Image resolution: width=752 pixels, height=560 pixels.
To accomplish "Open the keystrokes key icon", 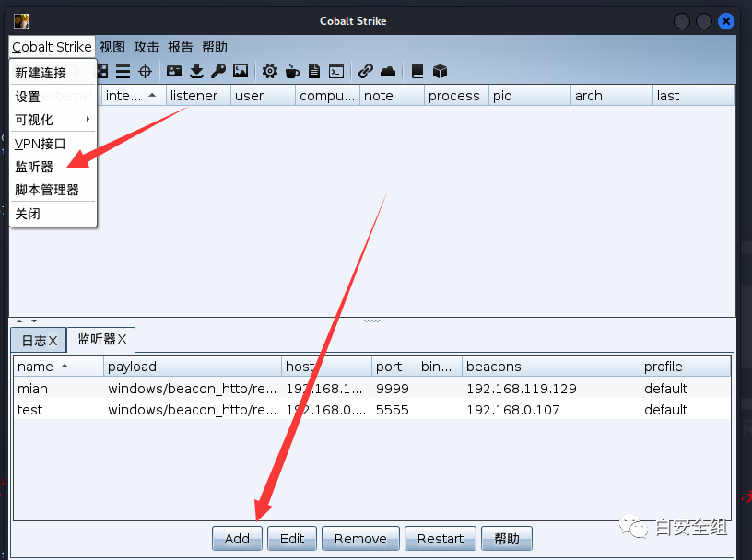I will tap(218, 72).
